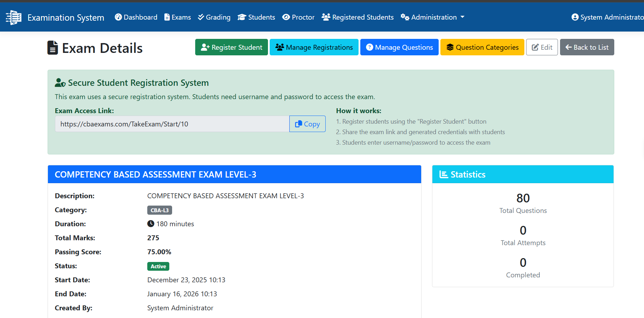
Task: Click the Statistics chart icon
Action: coord(444,174)
